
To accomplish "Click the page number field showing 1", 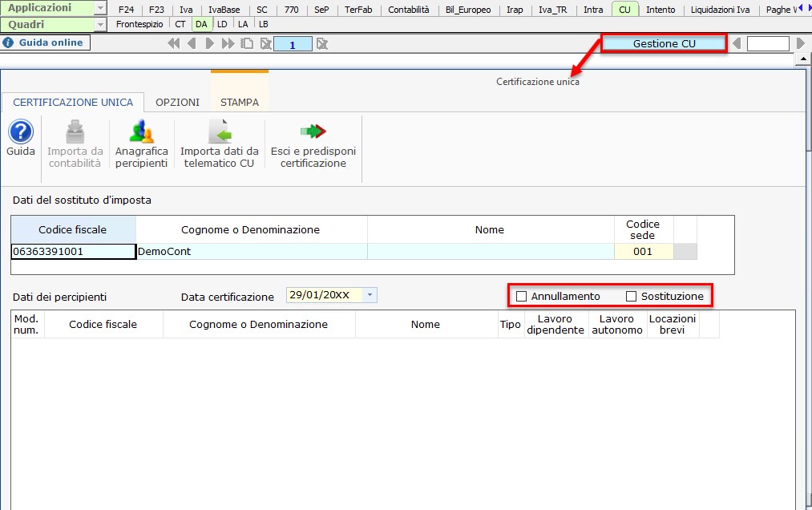I will (x=293, y=44).
